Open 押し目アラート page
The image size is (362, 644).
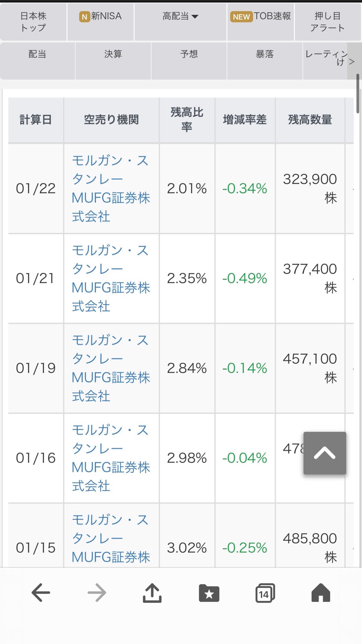click(x=328, y=22)
